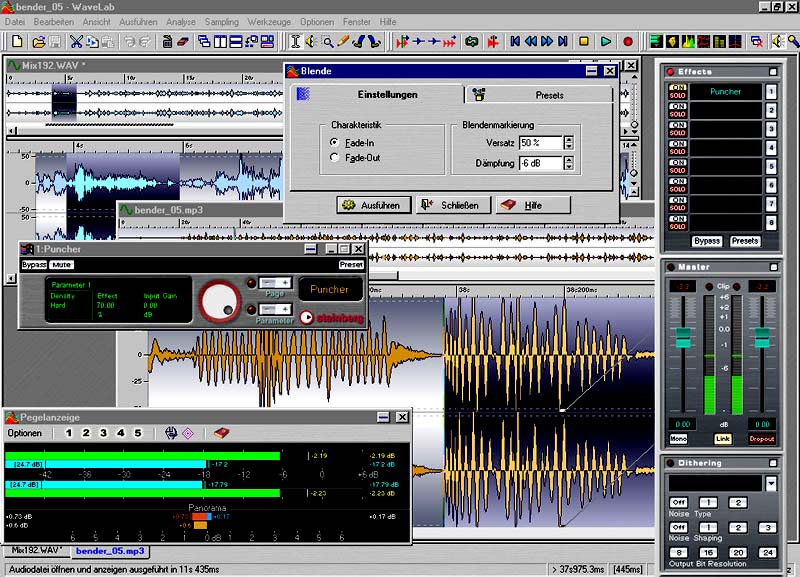Click the Schließen button

coord(453,205)
